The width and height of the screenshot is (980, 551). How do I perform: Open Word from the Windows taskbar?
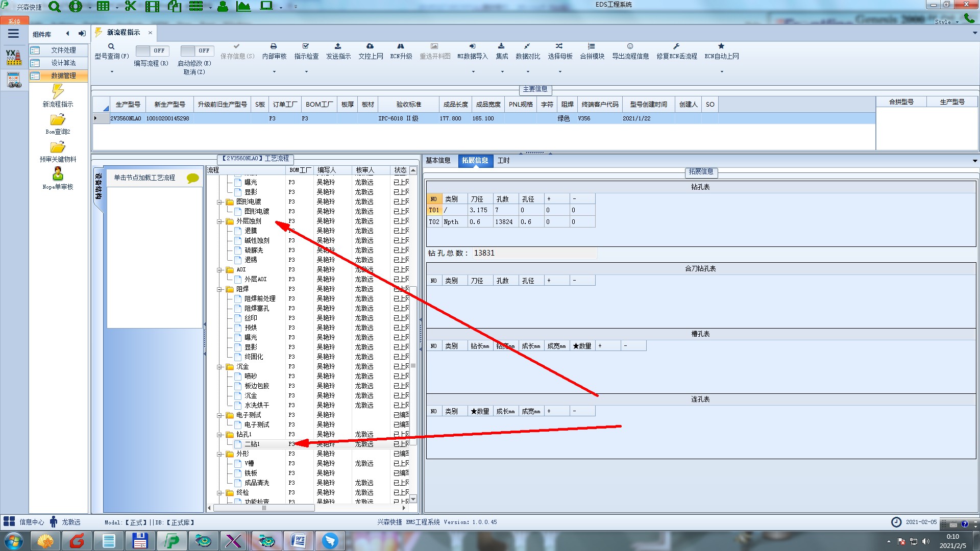pyautogui.click(x=298, y=540)
